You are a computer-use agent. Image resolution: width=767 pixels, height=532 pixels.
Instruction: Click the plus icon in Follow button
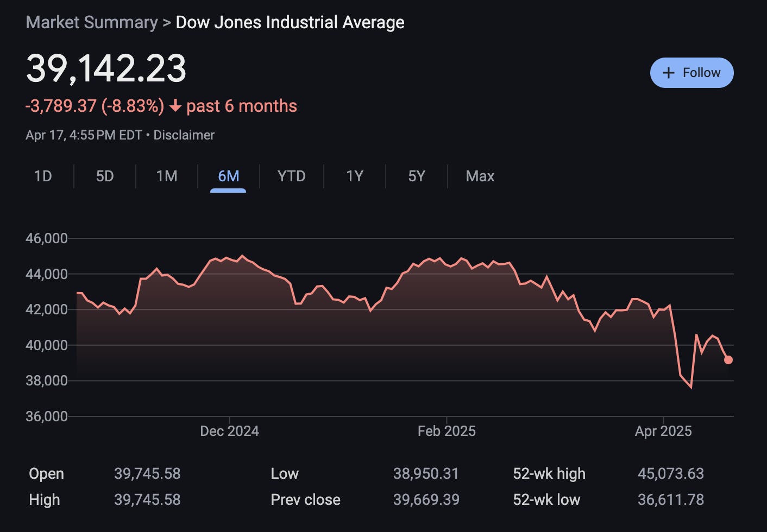coord(669,73)
